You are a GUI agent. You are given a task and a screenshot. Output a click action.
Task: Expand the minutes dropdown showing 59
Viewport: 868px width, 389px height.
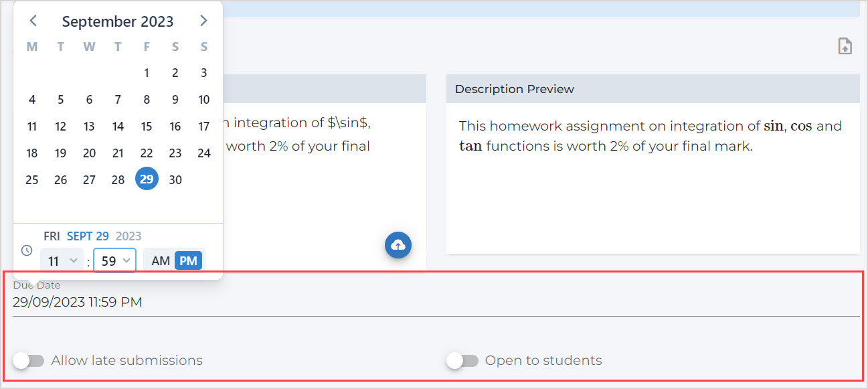pyautogui.click(x=115, y=261)
